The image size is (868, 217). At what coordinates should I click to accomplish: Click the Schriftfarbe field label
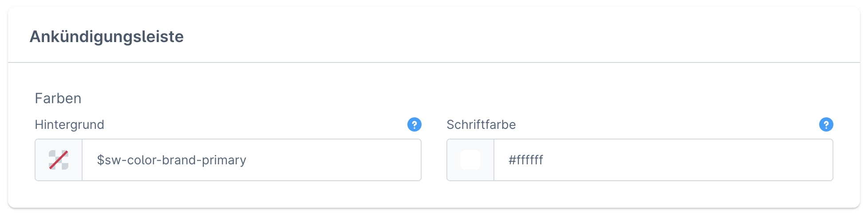(x=481, y=125)
